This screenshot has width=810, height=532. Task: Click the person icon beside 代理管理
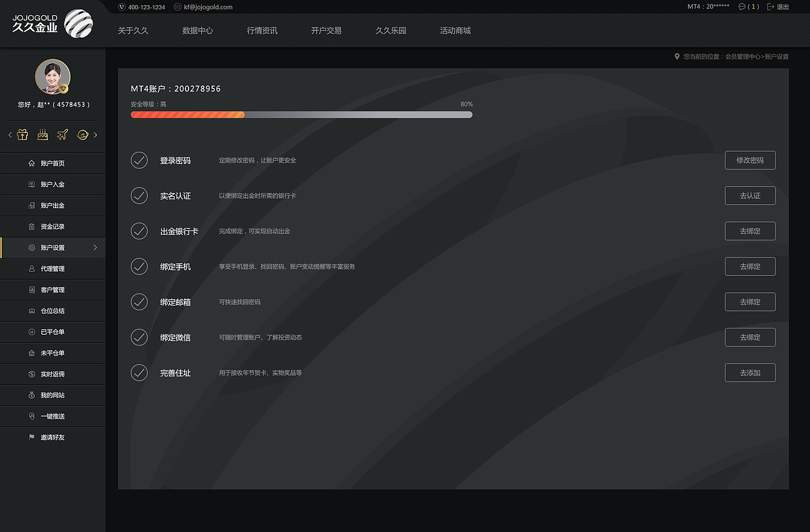(32, 269)
